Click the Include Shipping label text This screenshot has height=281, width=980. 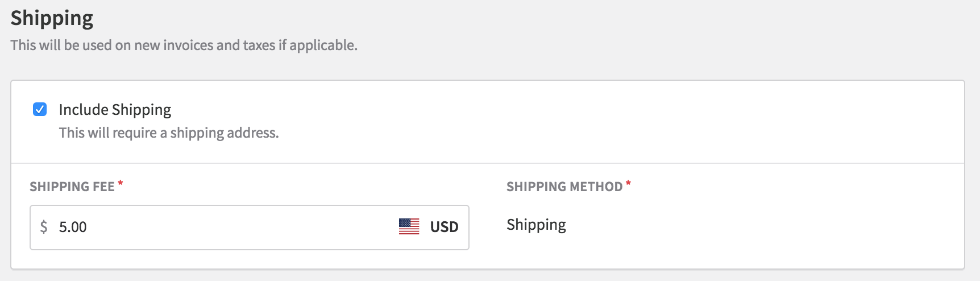click(115, 110)
